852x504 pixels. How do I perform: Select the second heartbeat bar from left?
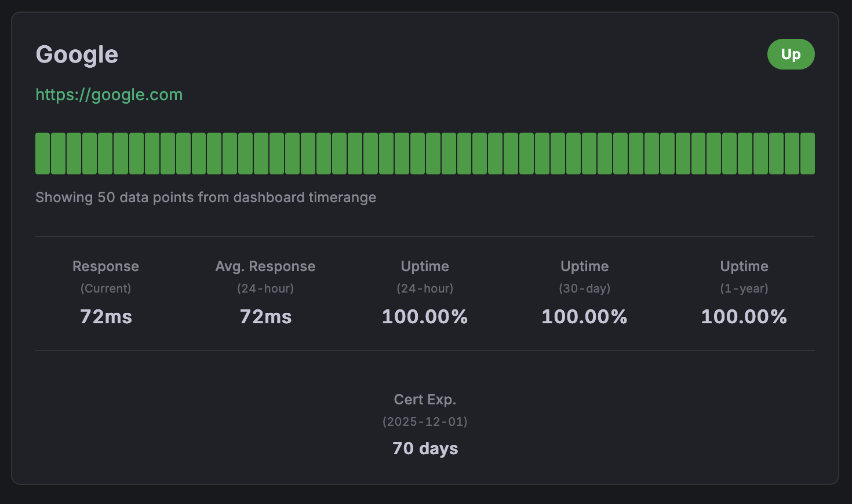[59, 154]
